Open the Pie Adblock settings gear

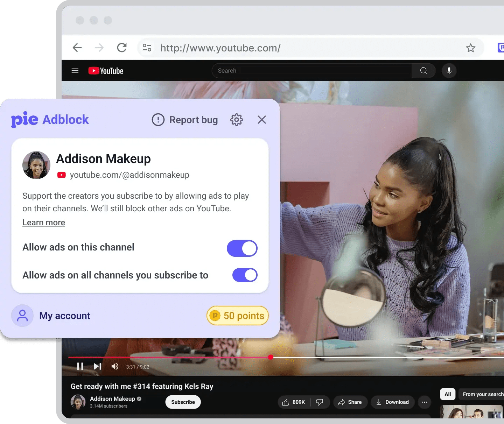[236, 120]
